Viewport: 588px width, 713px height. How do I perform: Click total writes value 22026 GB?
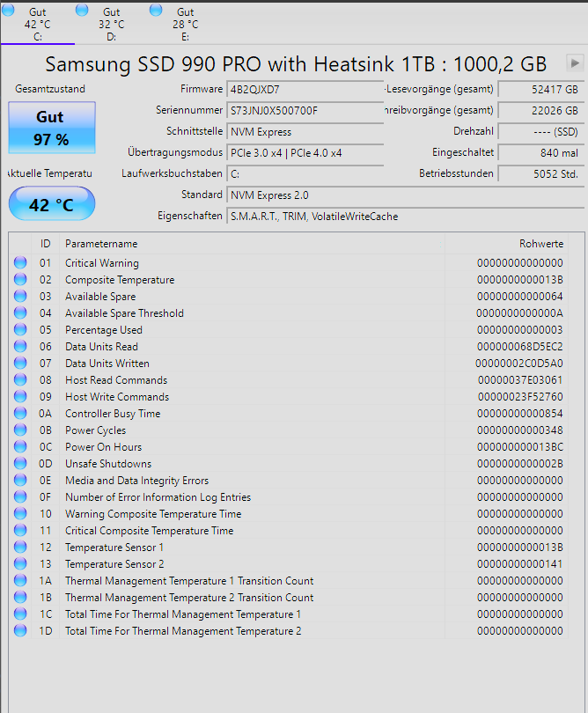[540, 111]
